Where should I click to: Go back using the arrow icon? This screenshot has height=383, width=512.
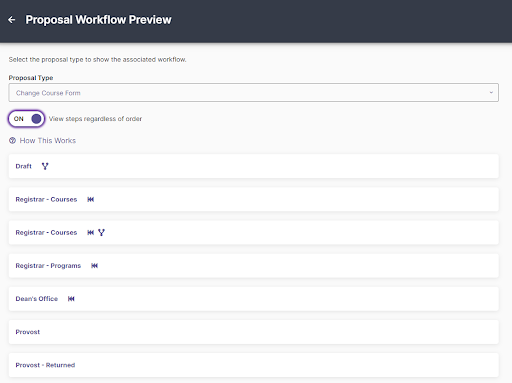(x=12, y=20)
